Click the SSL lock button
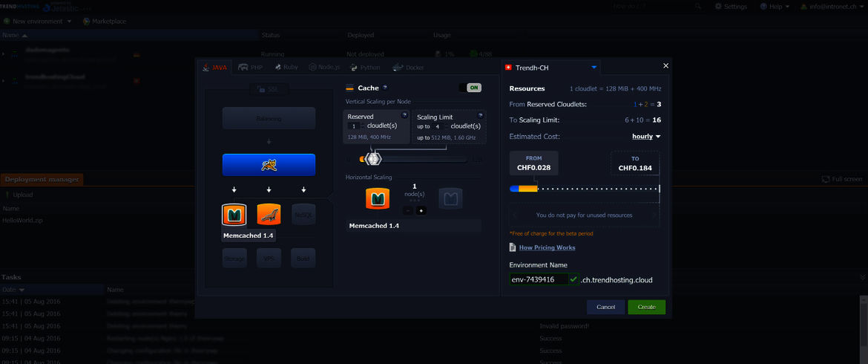Viewport: 868px width, 364px height. click(x=269, y=89)
